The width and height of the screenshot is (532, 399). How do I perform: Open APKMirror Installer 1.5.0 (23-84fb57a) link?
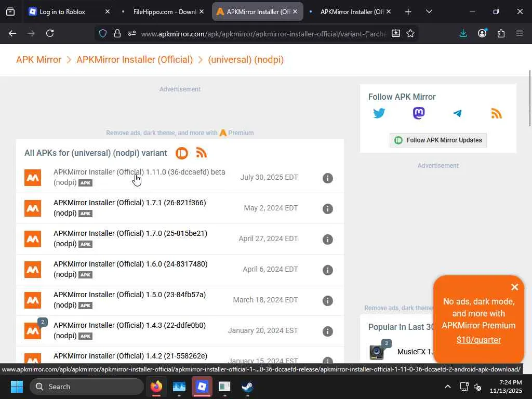(x=129, y=300)
